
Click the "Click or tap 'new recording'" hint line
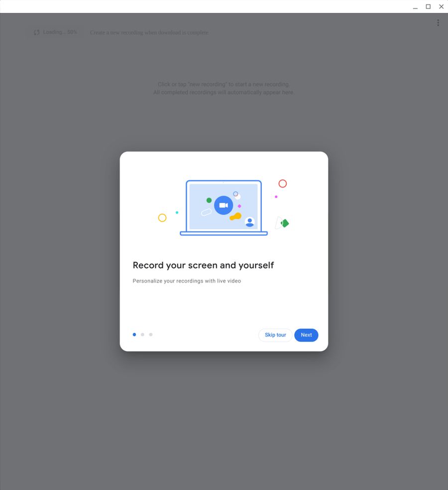[224, 85]
